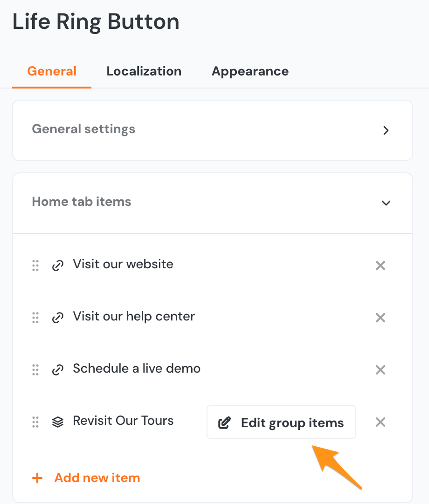This screenshot has width=429, height=504.
Task: Click link icon next to Visit our website
Action: (58, 266)
